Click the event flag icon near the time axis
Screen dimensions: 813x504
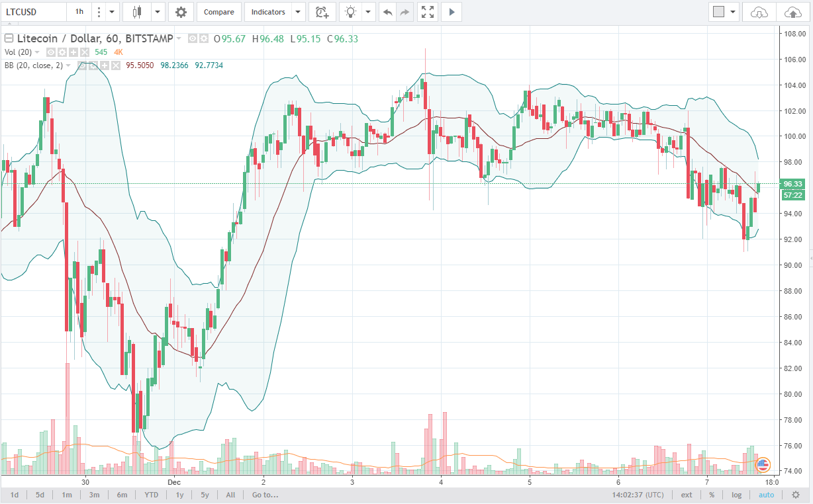pos(763,464)
